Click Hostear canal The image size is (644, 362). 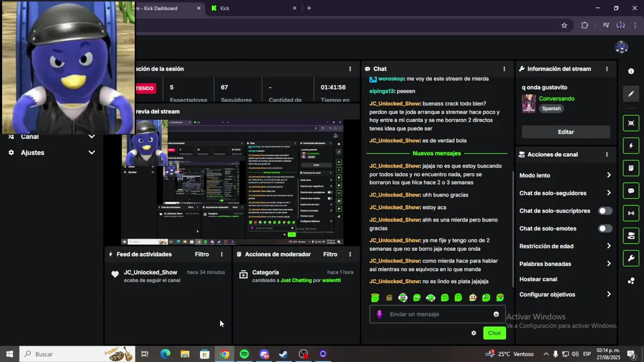(538, 279)
